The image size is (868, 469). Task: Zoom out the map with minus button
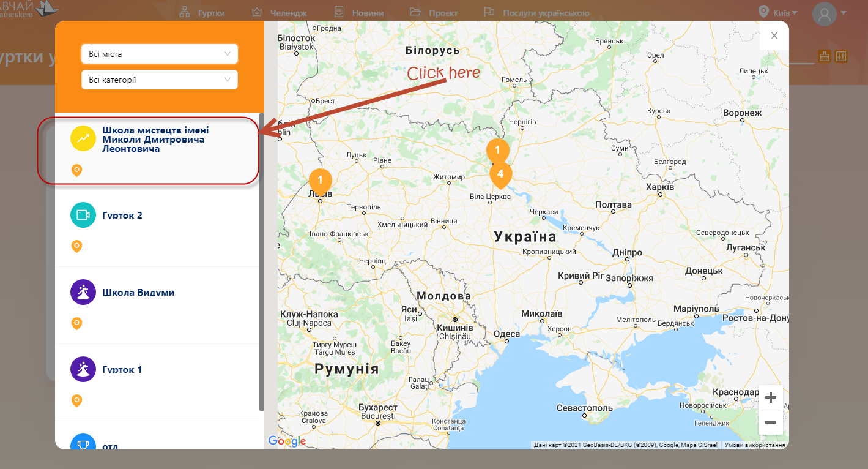click(771, 422)
